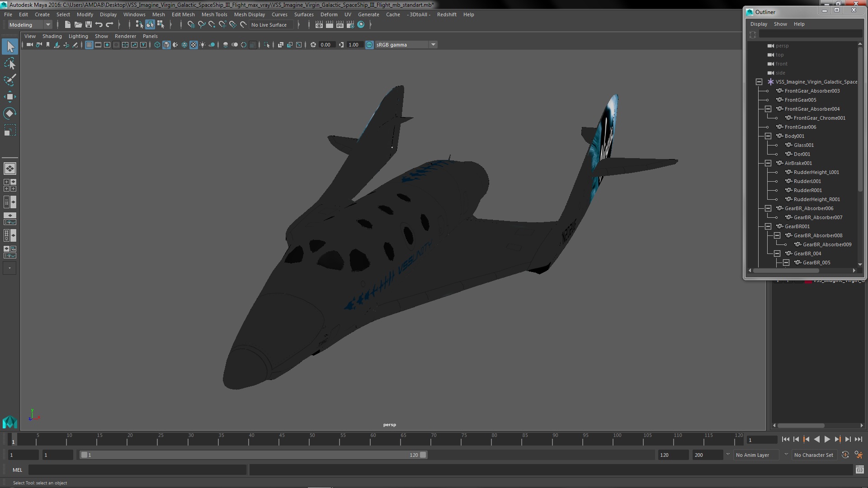Toggle snap to grids
Image resolution: width=868 pixels, height=488 pixels.
[191, 25]
